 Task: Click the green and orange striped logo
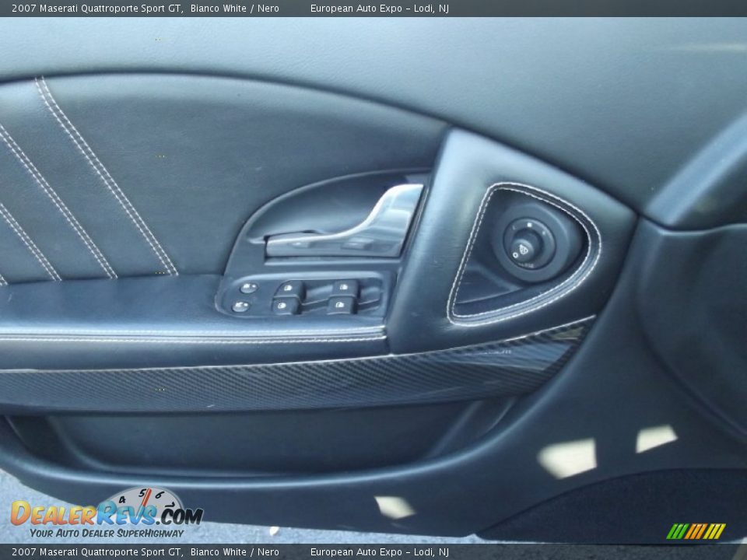coord(696,531)
